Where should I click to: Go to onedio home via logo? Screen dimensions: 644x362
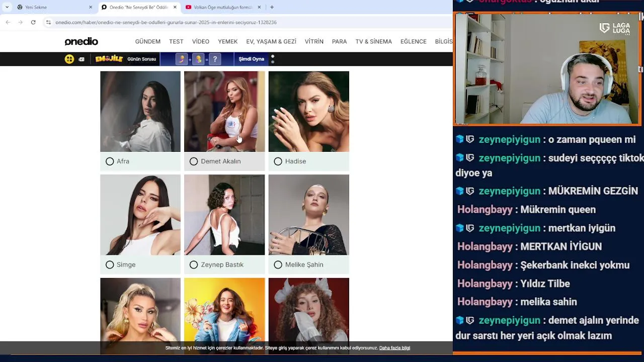pos(81,41)
